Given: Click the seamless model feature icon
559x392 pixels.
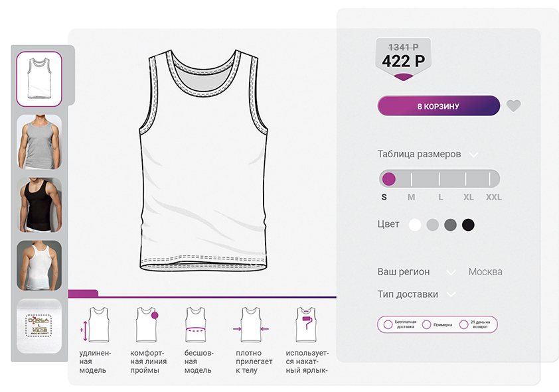Looking at the screenshot, I should coord(196,325).
